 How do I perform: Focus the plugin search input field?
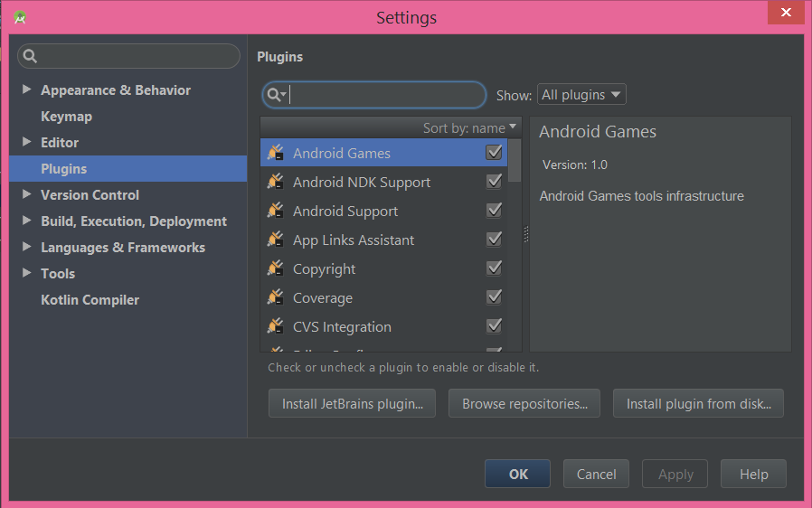tap(374, 95)
